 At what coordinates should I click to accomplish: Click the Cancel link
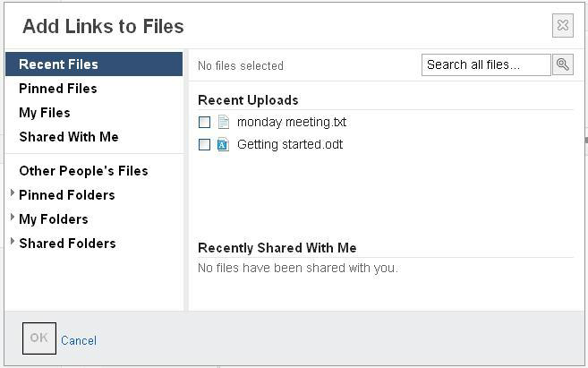(x=79, y=340)
